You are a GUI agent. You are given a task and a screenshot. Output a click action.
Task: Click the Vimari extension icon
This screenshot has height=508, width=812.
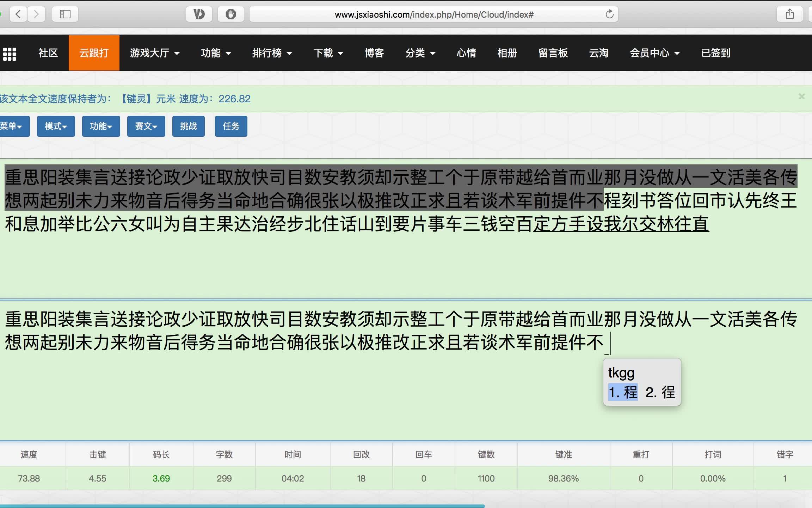click(199, 14)
